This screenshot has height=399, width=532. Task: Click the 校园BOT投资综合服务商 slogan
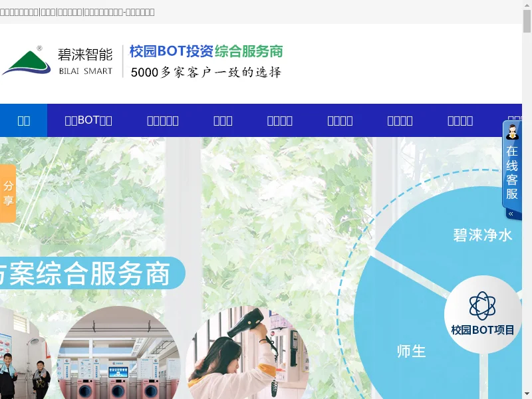coord(206,51)
